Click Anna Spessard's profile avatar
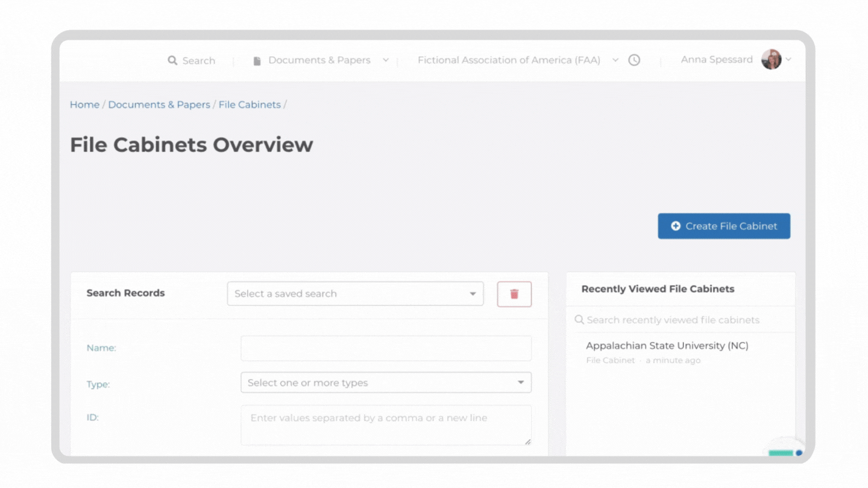 (x=772, y=60)
